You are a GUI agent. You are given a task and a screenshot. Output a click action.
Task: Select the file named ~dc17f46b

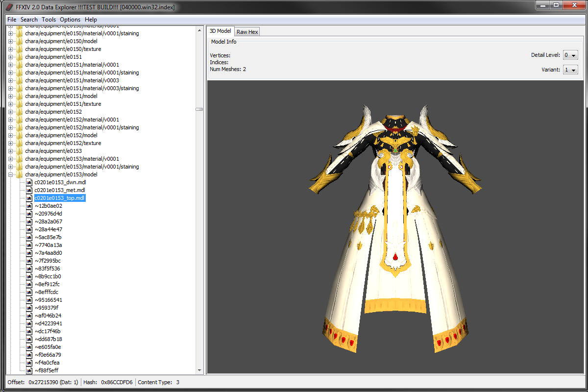[x=47, y=331]
